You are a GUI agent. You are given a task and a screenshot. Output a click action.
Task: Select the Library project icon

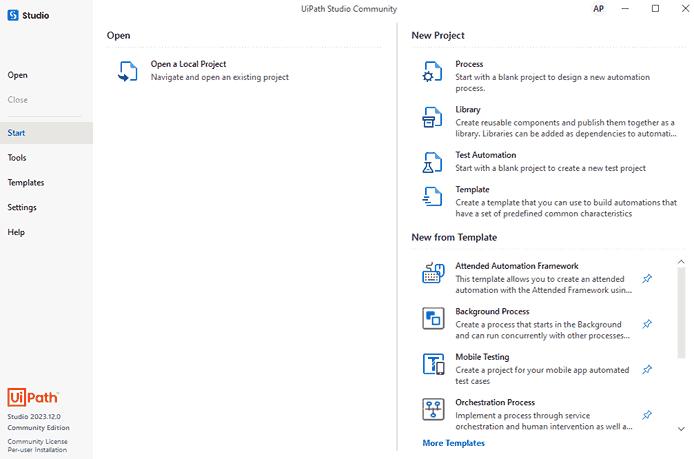[432, 117]
